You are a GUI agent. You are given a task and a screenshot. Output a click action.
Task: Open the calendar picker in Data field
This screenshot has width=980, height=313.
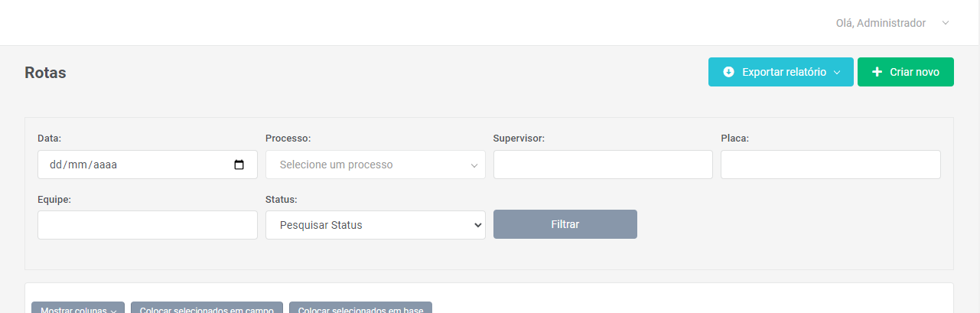[239, 165]
